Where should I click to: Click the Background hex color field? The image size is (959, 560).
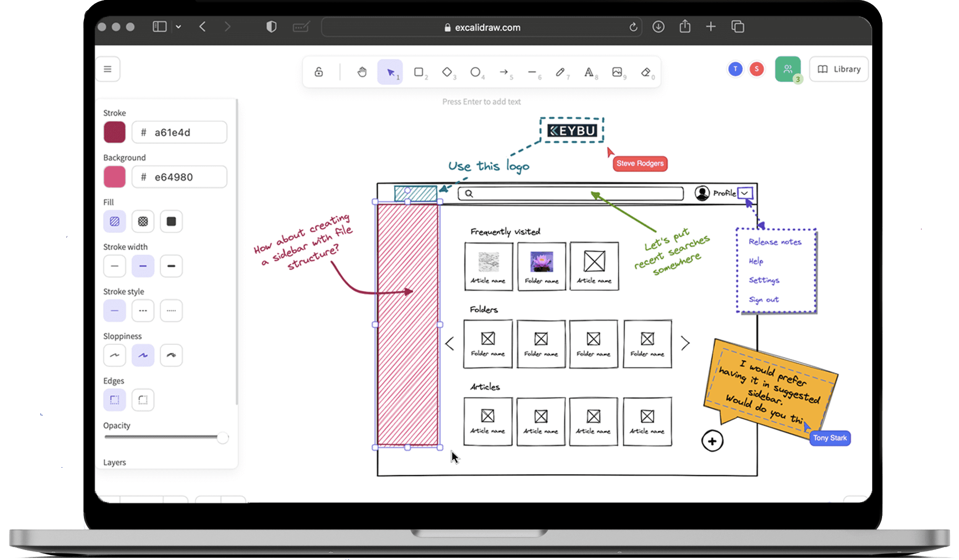[179, 177]
